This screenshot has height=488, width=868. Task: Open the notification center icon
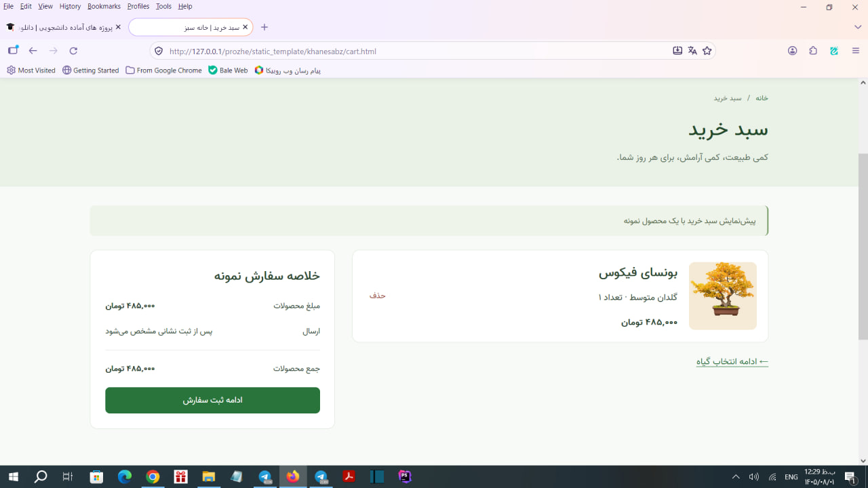[850, 477]
